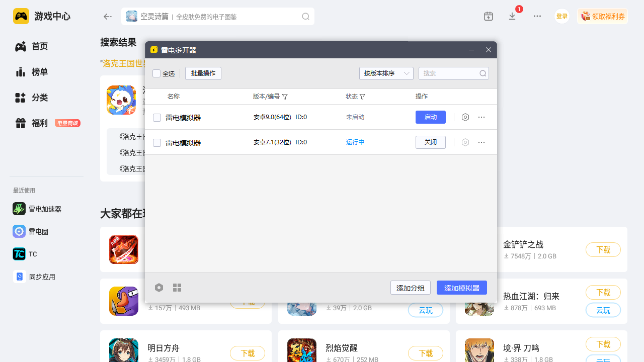Click the magnifier in the multi-opener search box
Viewport: 644px width, 362px height.
pos(483,73)
